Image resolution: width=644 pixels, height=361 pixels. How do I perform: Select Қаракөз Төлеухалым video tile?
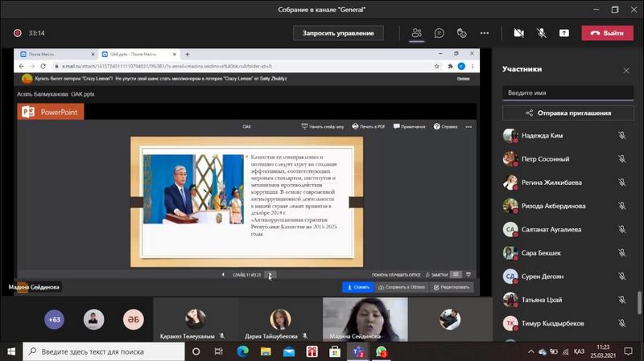[x=196, y=319]
